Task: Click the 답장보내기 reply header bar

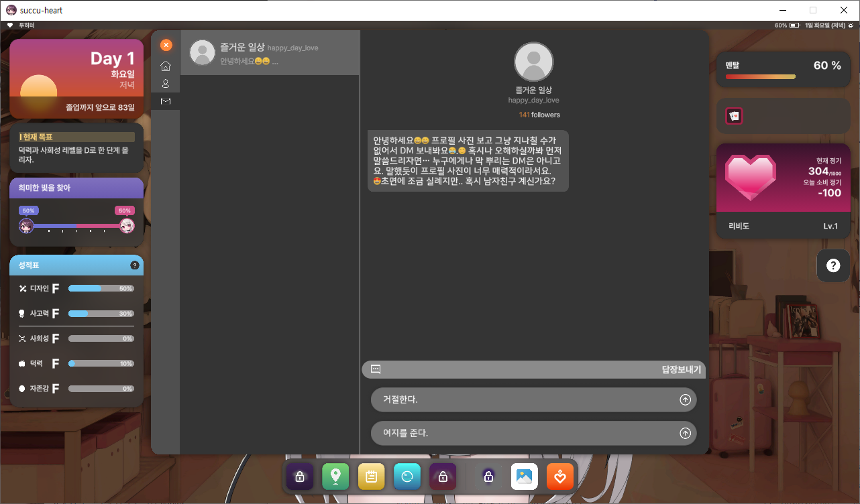Action: (533, 369)
